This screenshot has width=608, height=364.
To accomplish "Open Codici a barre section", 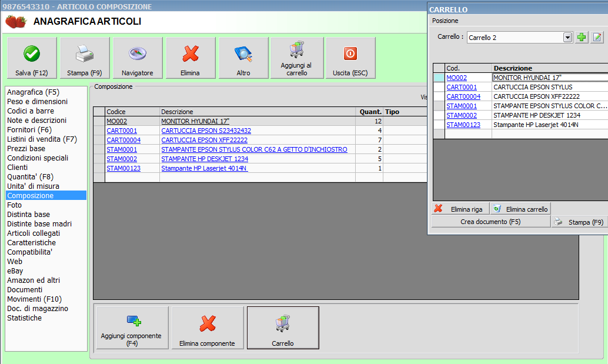I will pyautogui.click(x=30, y=111).
